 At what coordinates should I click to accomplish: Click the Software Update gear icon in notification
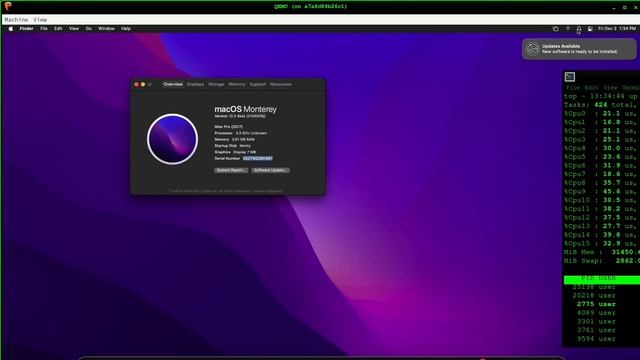[533, 49]
